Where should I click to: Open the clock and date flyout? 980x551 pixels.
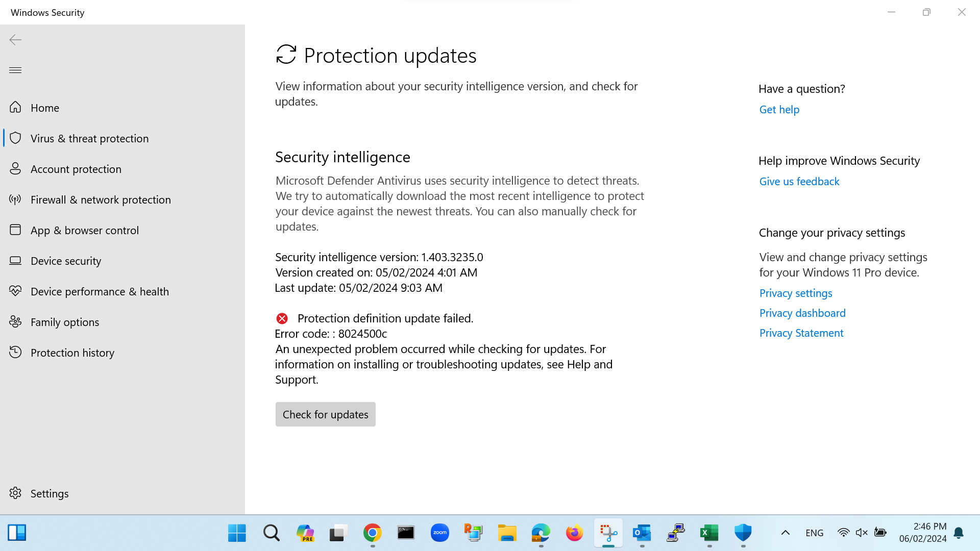(923, 533)
